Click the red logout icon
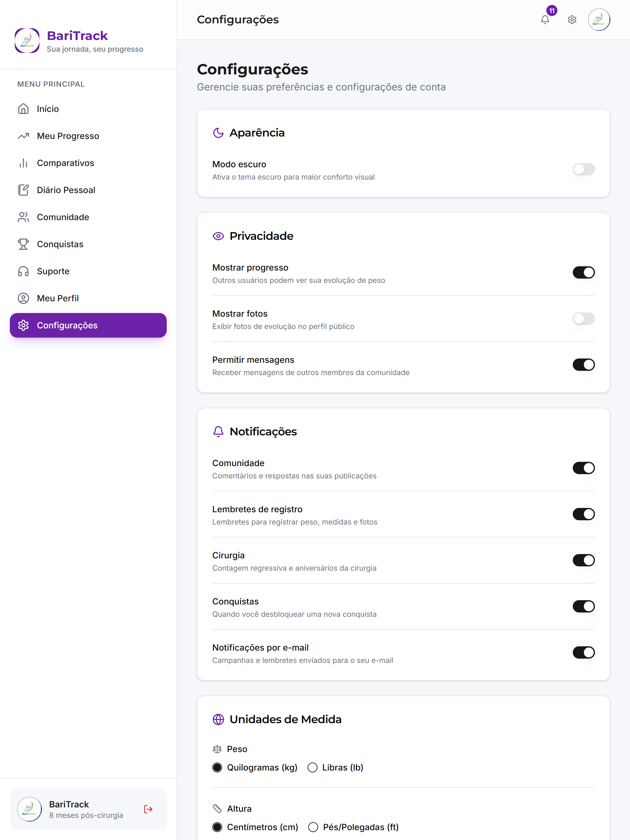The width and height of the screenshot is (630, 840). pyautogui.click(x=148, y=809)
